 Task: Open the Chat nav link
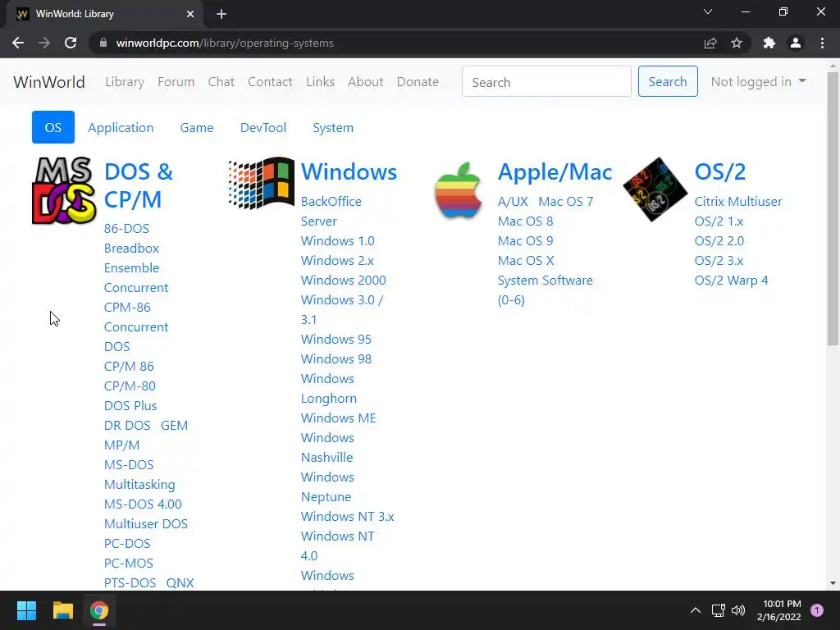click(x=221, y=81)
